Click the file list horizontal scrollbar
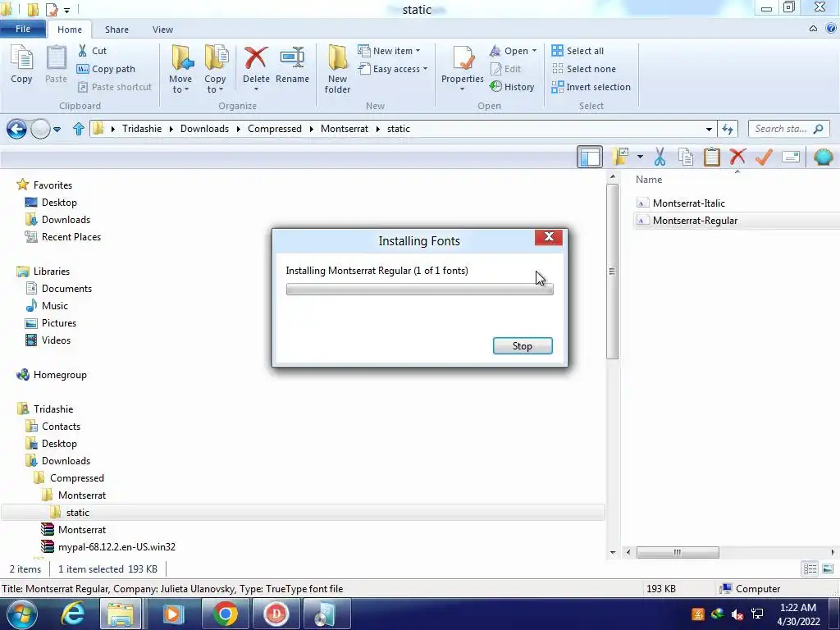This screenshot has height=630, width=840. pyautogui.click(x=677, y=552)
